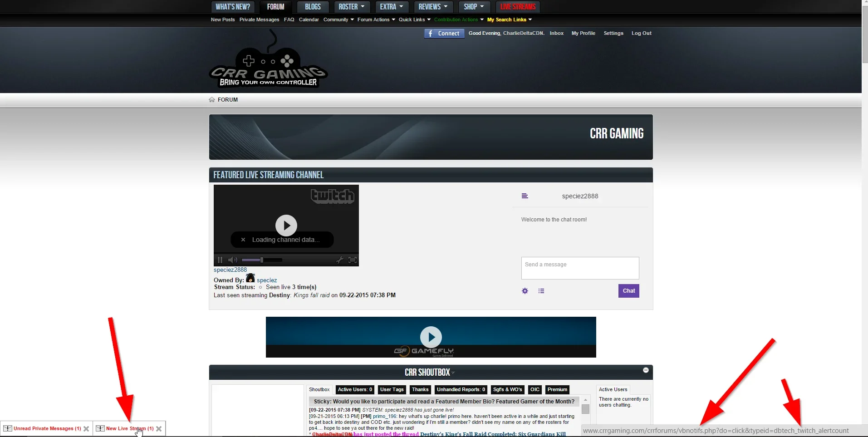Expand the Shop dropdown menu
The height and width of the screenshot is (437, 868).
point(474,7)
